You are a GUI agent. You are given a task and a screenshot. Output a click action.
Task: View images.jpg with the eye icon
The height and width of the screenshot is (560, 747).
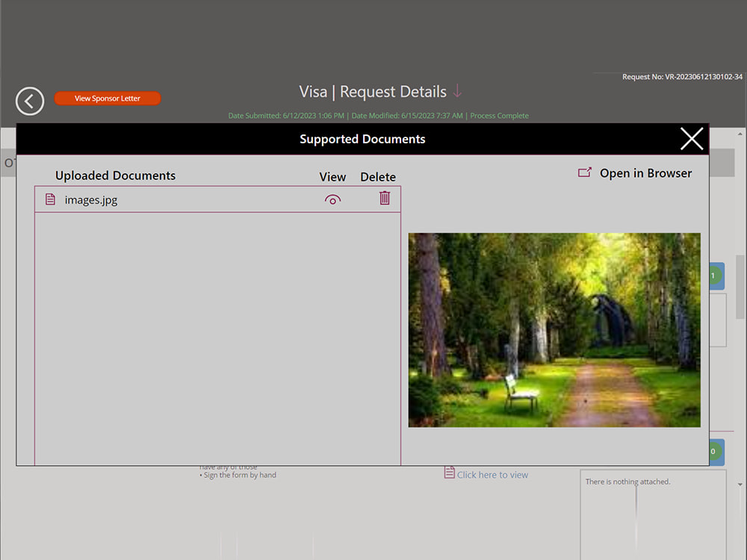332,199
